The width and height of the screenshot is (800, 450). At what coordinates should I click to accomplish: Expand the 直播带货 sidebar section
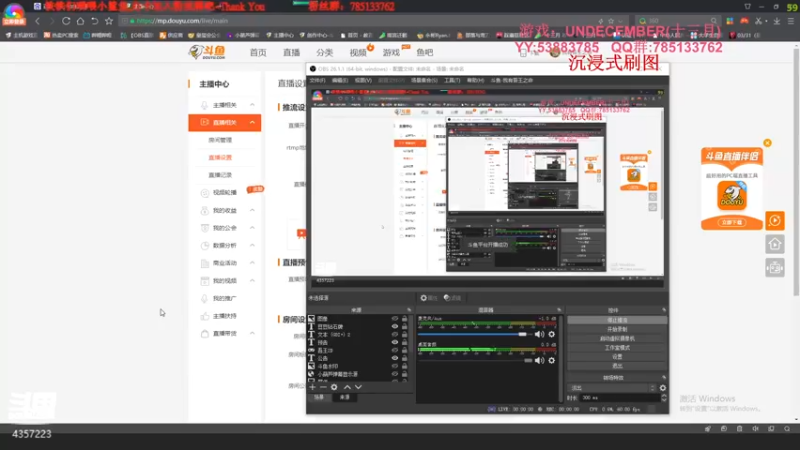point(252,333)
